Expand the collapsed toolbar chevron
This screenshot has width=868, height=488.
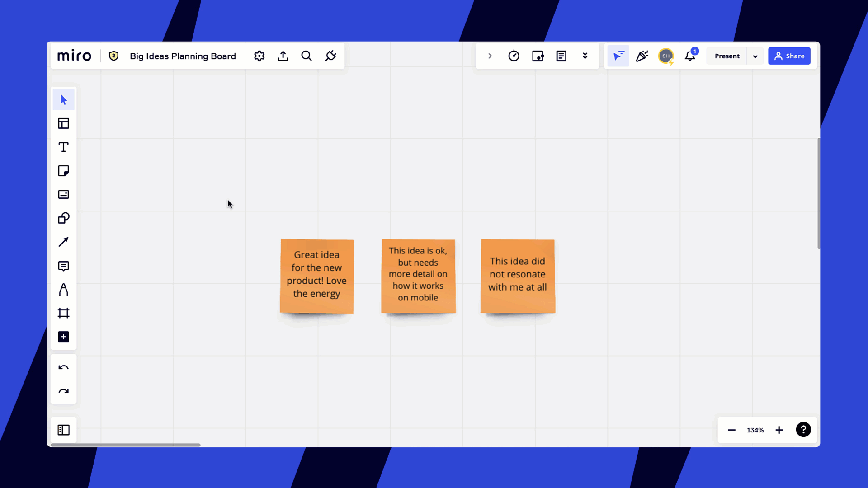(490, 56)
